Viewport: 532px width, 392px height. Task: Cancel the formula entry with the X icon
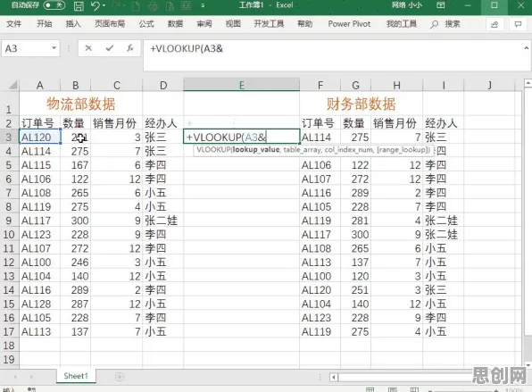88,48
